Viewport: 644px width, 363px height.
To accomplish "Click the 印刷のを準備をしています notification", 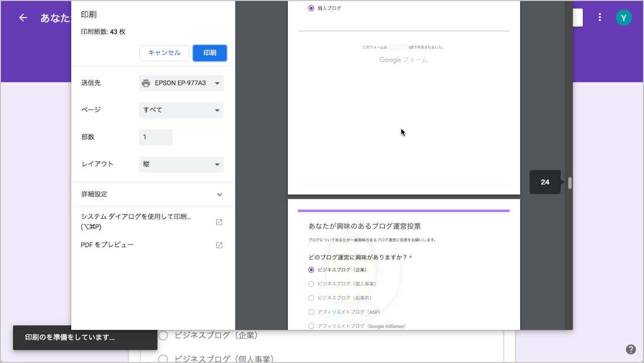I will (85, 337).
